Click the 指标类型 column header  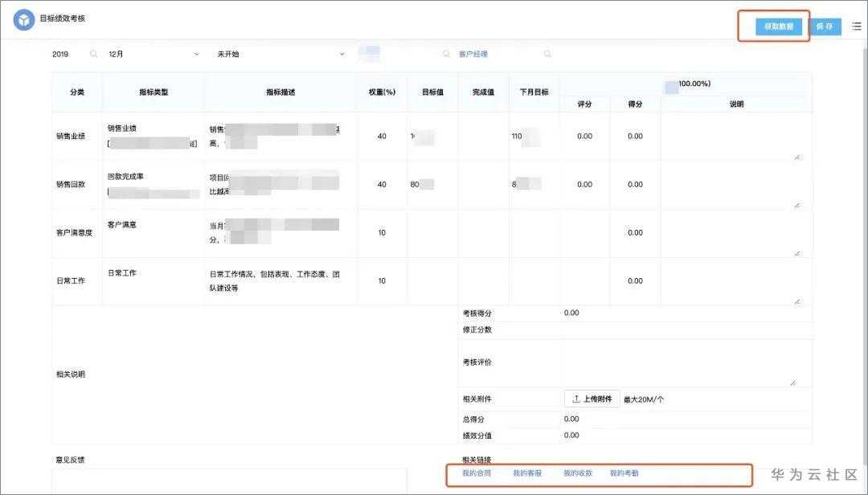click(x=154, y=92)
